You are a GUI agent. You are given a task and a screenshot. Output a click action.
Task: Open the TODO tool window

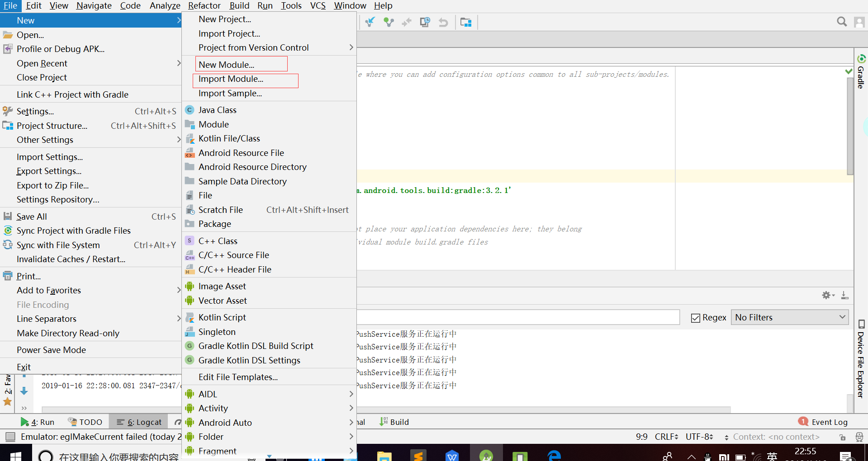(85, 422)
